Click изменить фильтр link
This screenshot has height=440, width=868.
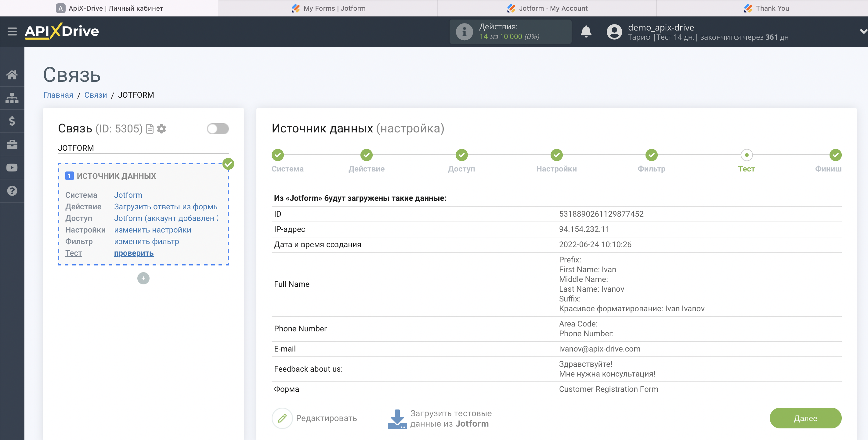click(x=146, y=241)
